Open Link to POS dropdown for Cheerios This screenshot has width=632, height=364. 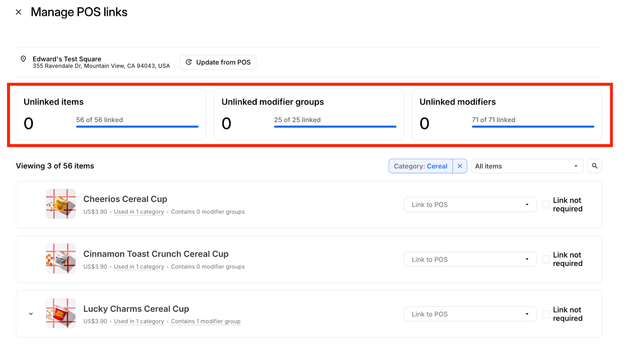[470, 205]
